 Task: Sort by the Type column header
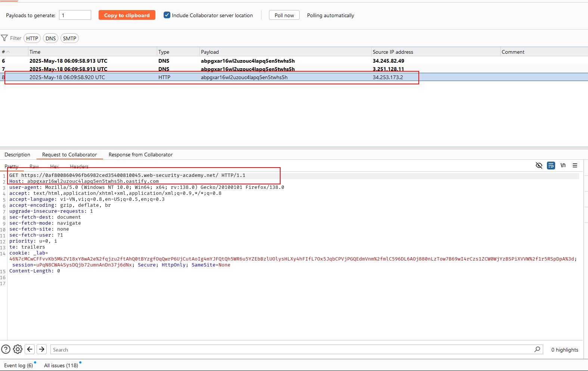[x=178, y=52]
